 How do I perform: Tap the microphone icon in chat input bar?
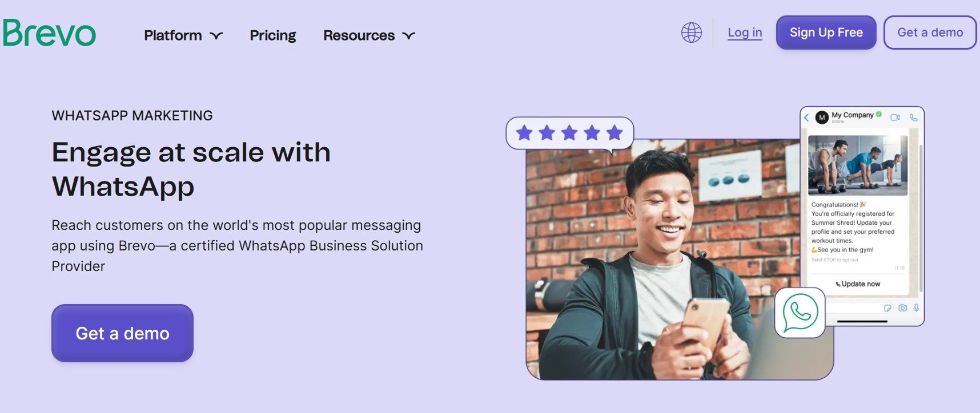pyautogui.click(x=916, y=308)
